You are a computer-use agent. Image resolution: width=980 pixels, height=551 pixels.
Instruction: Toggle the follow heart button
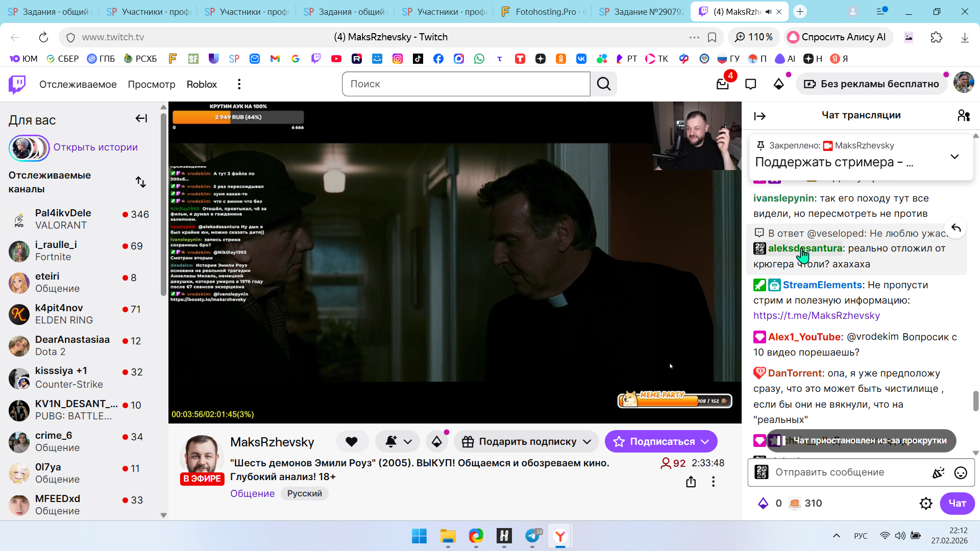pyautogui.click(x=352, y=442)
